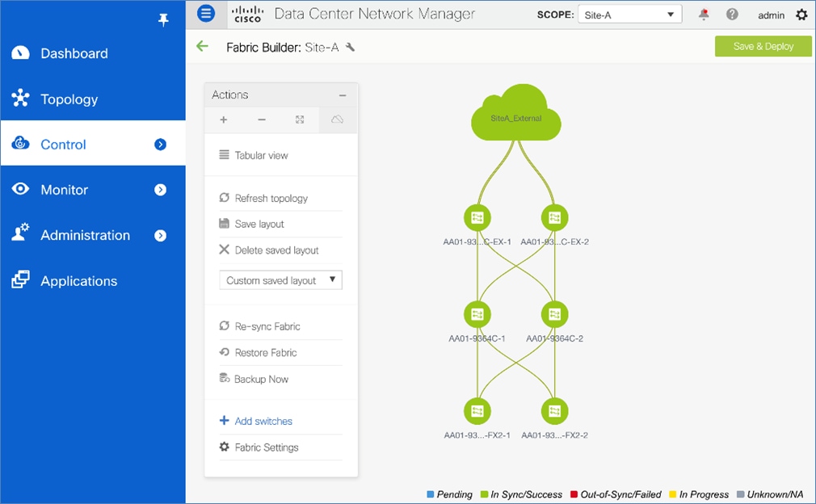Open the Dashboard menu item
816x504 pixels.
[93, 52]
